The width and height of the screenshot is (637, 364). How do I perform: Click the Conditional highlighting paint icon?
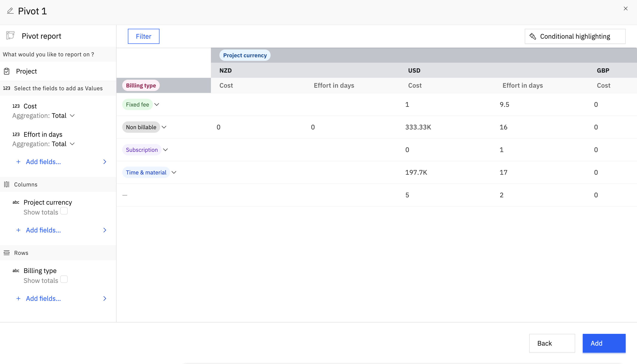coord(533,37)
